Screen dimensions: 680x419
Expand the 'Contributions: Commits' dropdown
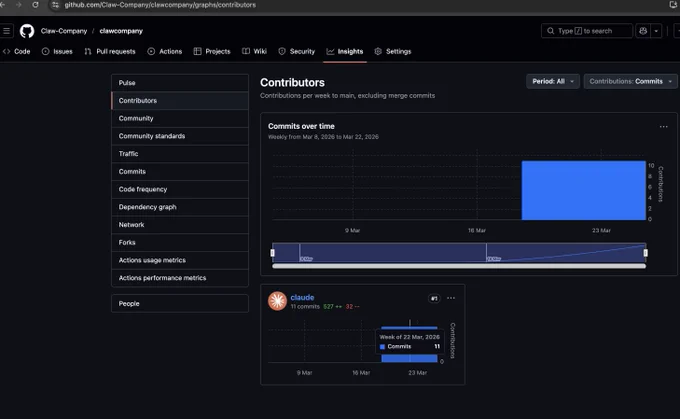[x=631, y=81]
